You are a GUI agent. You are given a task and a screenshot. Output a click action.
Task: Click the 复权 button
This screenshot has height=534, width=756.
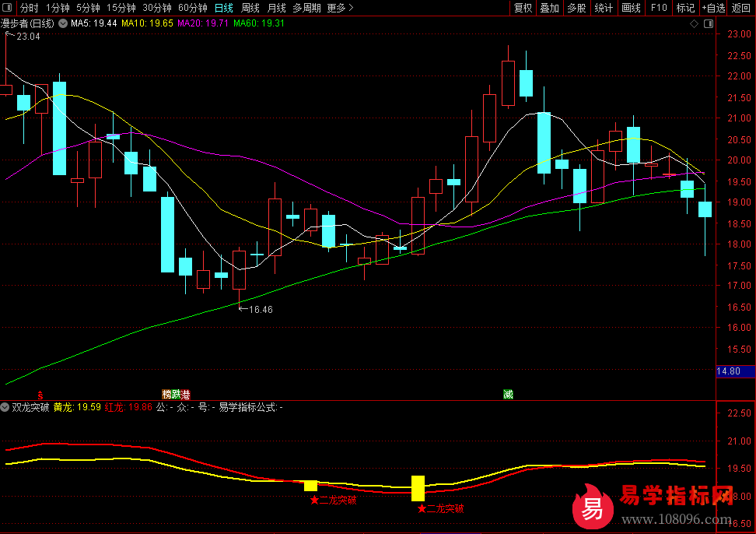pyautogui.click(x=523, y=8)
